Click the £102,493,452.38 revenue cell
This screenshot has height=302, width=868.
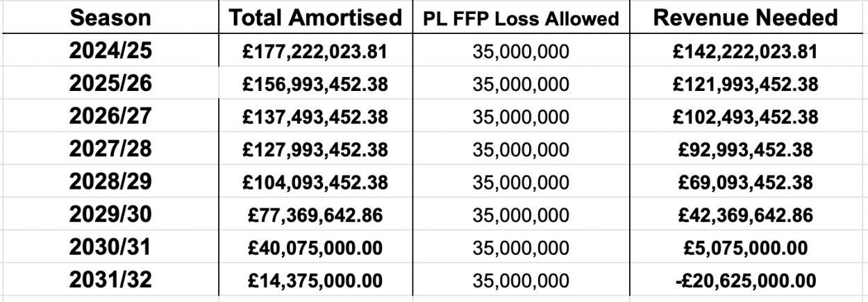tap(745, 117)
